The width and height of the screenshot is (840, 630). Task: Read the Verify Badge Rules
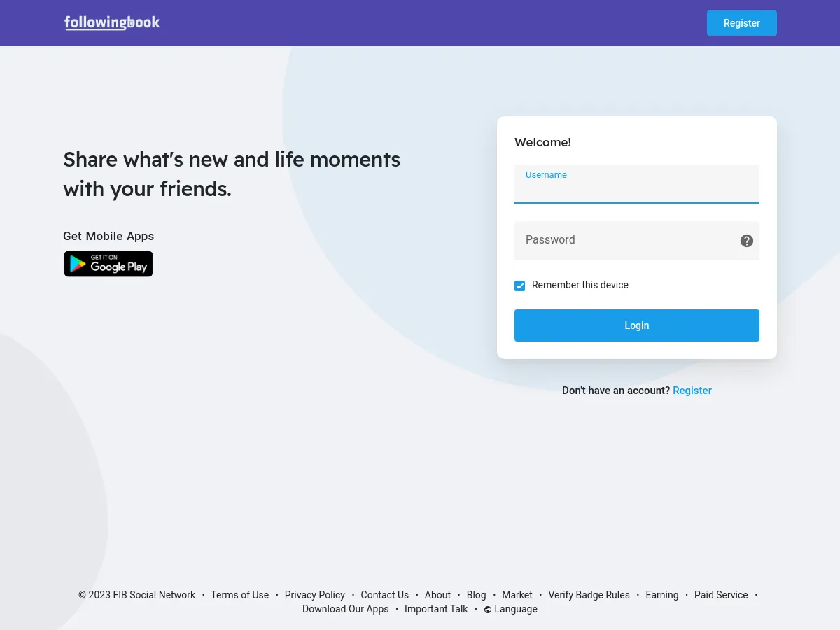[589, 595]
